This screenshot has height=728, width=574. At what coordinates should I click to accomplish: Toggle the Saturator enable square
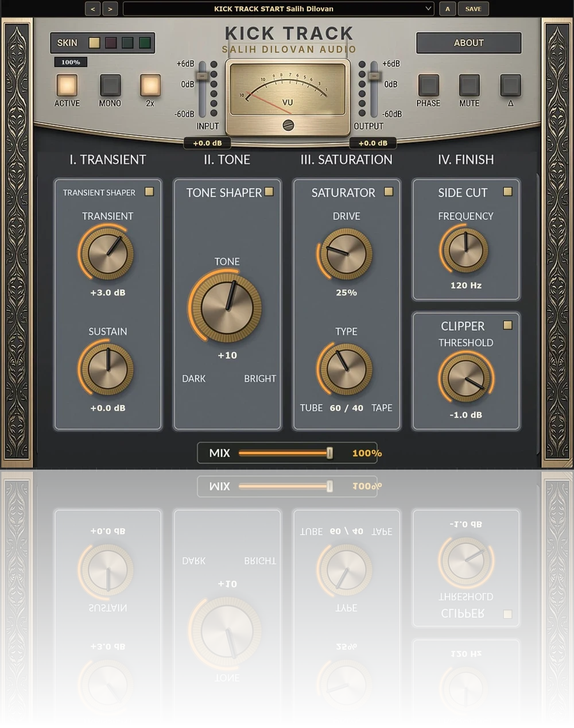(389, 192)
